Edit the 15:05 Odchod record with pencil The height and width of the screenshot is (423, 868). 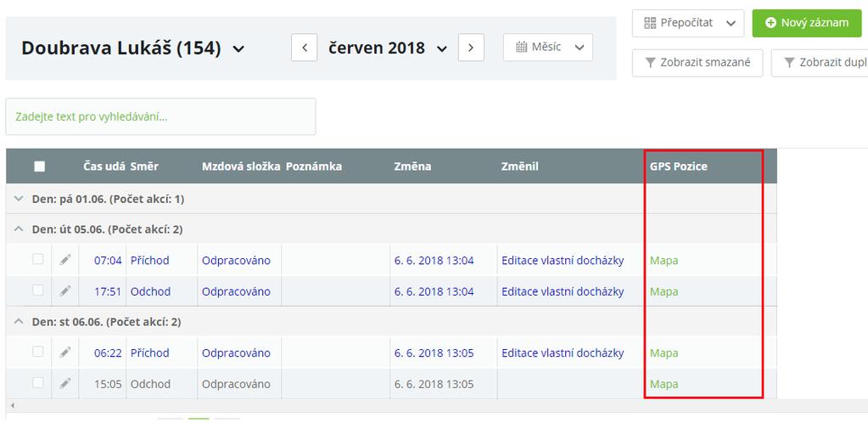(65, 383)
